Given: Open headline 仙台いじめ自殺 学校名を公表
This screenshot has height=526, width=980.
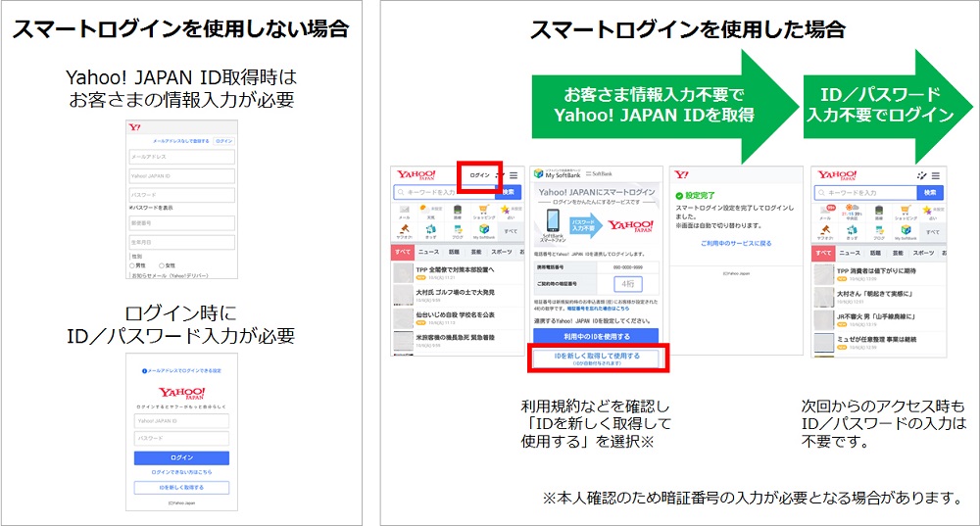Looking at the screenshot, I should coord(455,314).
